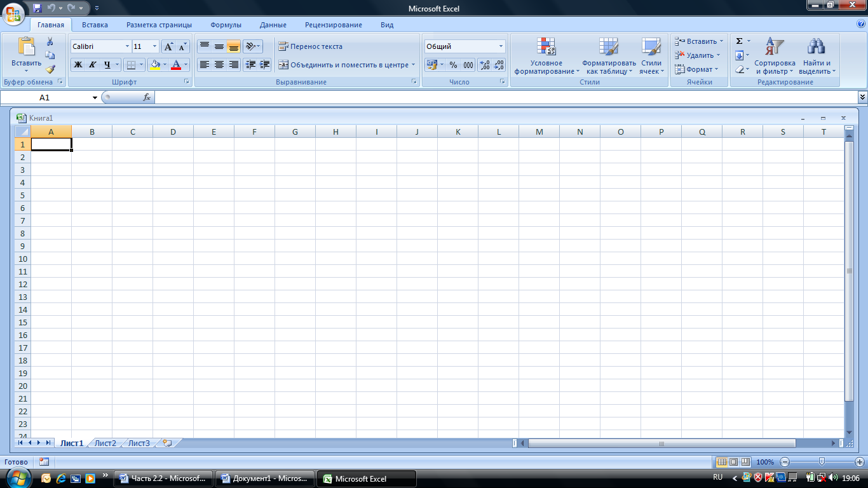868x488 pixels.
Task: Toggle bottom vertical alignment (highlighted)
Action: point(234,46)
